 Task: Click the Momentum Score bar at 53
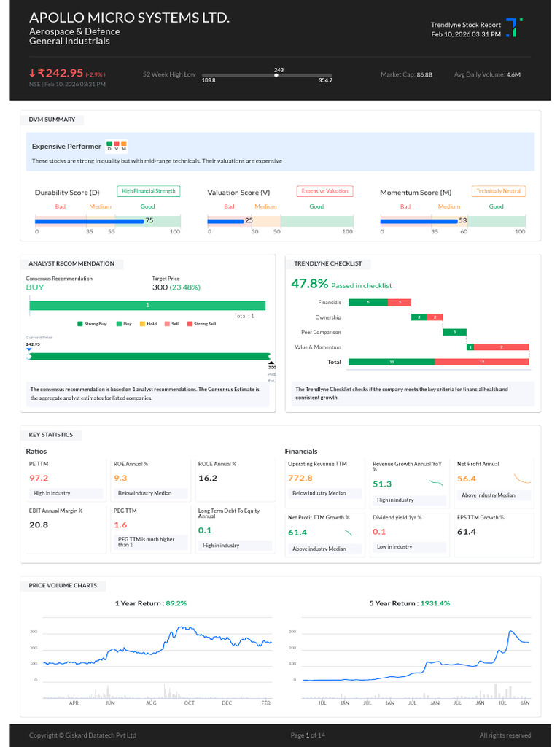pyautogui.click(x=419, y=221)
